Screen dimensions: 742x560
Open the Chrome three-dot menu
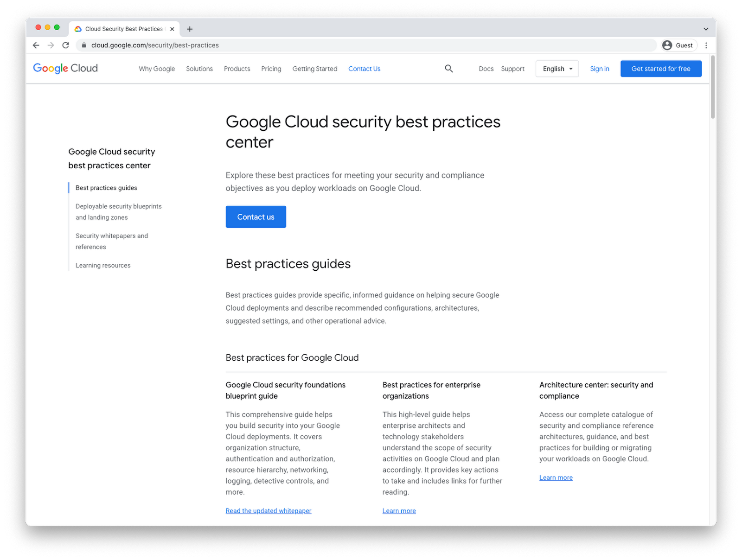point(706,45)
